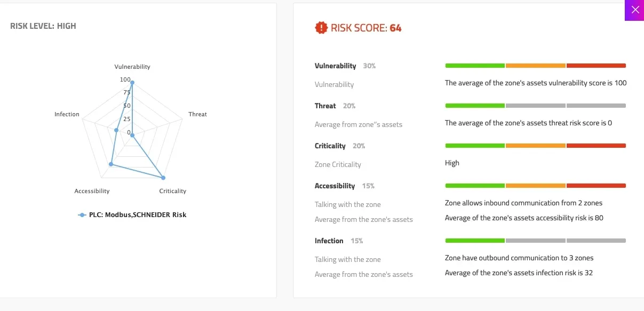Click the Vulnerability red severity bar segment
This screenshot has height=311, width=644.
click(596, 66)
